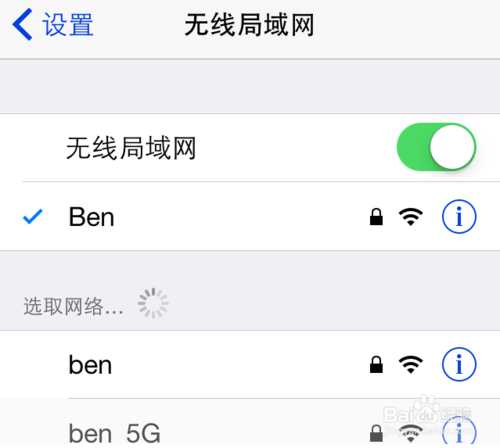Join the ben 5G network
The width and height of the screenshot is (500, 448).
point(250,423)
